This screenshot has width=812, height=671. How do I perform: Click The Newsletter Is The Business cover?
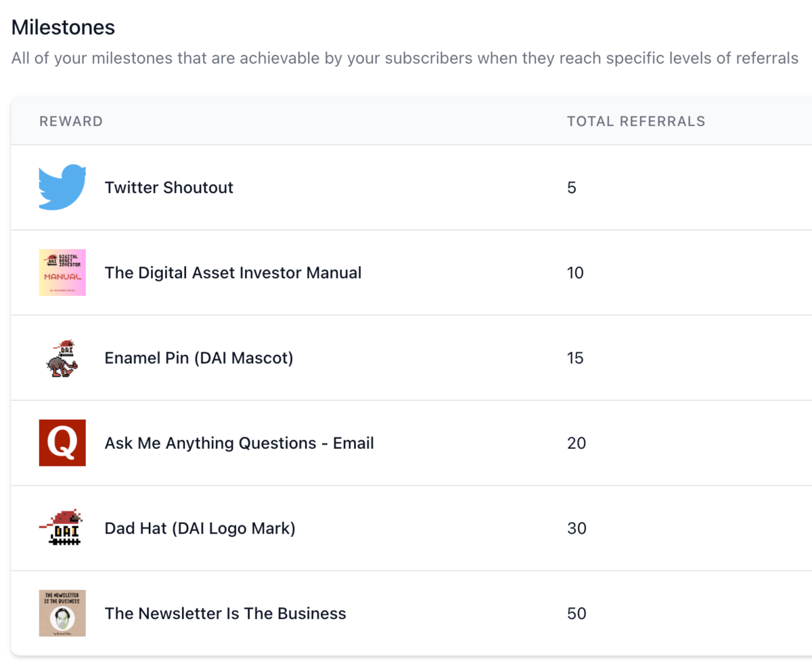coord(62,613)
